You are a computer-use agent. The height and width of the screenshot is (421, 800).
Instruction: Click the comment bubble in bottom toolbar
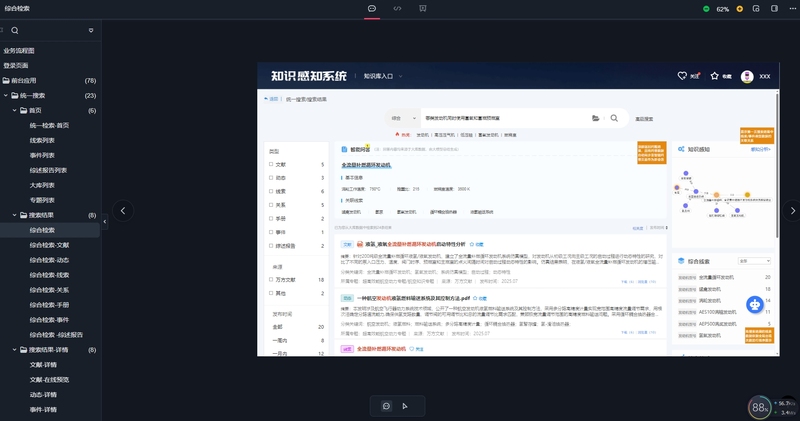[386, 406]
